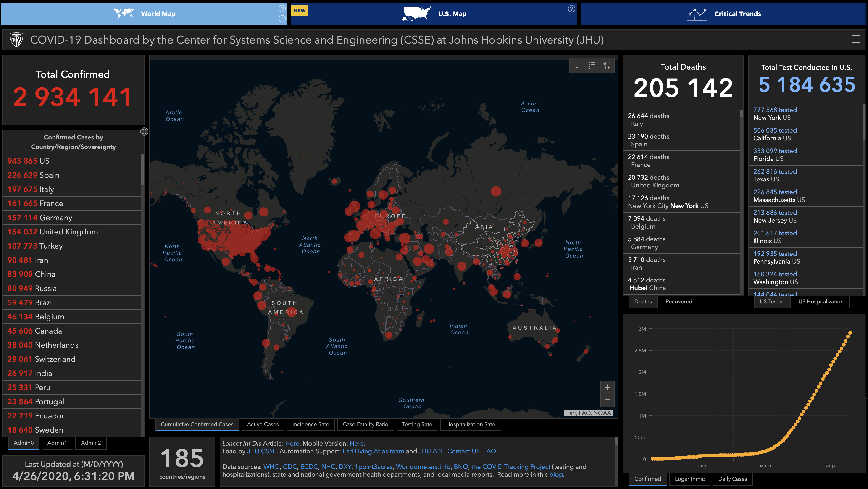The image size is (868, 489).
Task: Open the JHU APL link
Action: pos(431,451)
